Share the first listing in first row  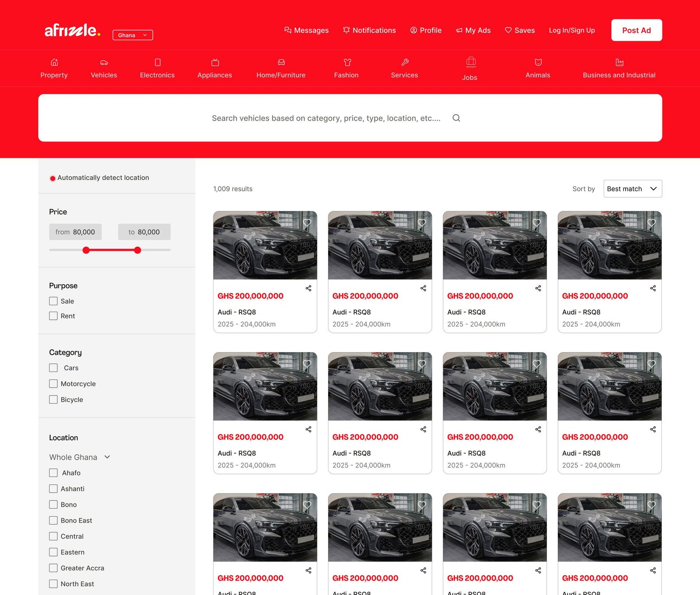coord(308,288)
